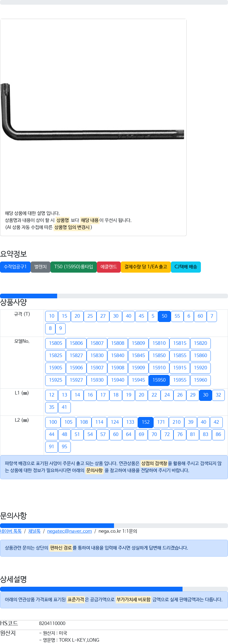Viewport: 228px width, 644px height.
Task: Click the 결제수량 당 1/EA 출고 yellow tag
Action: [146, 267]
